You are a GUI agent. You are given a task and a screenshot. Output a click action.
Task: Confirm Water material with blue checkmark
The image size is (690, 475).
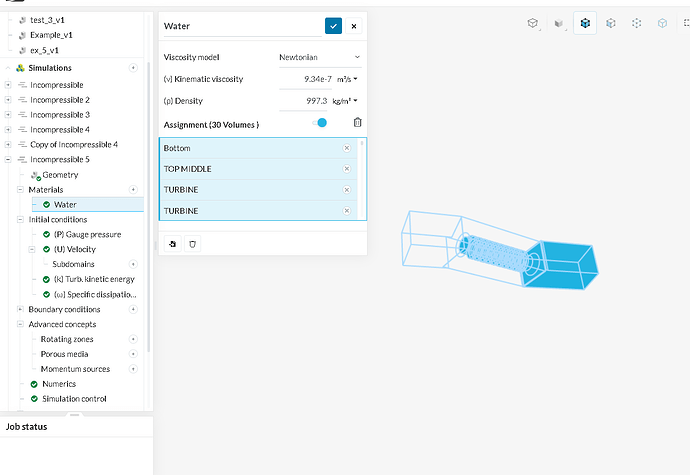click(x=333, y=26)
